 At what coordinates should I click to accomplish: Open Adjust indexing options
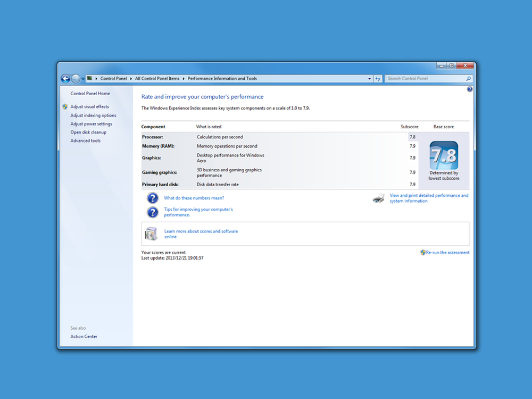pos(93,115)
